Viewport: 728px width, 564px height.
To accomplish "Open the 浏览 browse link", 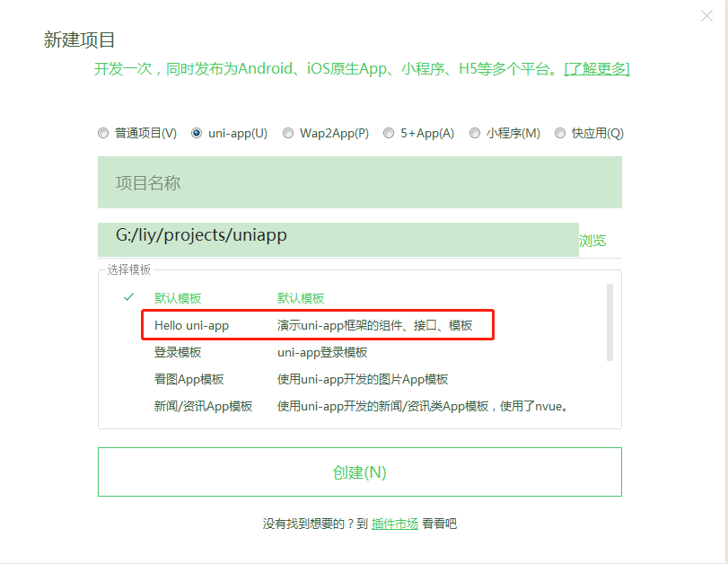I will tap(592, 241).
